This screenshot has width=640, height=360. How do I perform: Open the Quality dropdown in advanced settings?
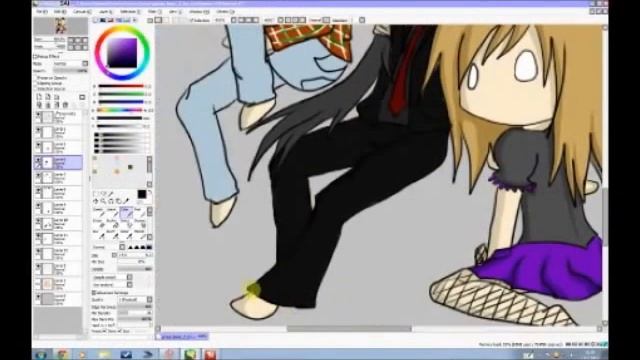pyautogui.click(x=149, y=300)
